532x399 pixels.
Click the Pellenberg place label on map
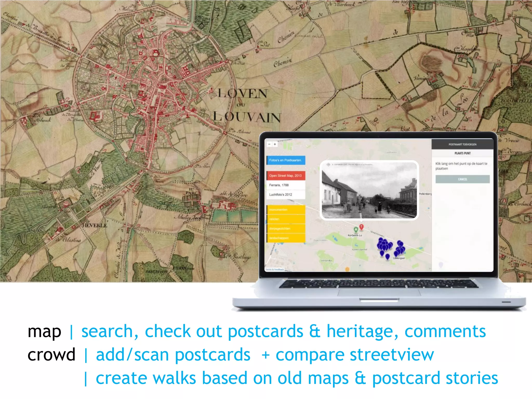pyautogui.click(x=425, y=194)
